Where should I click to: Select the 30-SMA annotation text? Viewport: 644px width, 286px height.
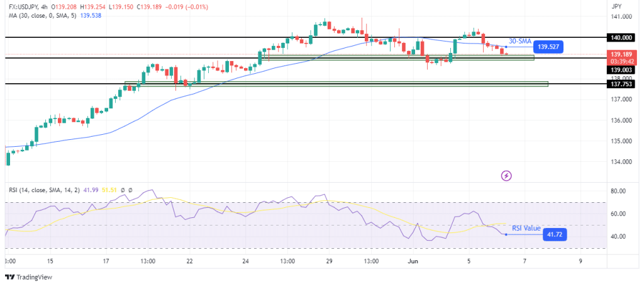pyautogui.click(x=521, y=42)
